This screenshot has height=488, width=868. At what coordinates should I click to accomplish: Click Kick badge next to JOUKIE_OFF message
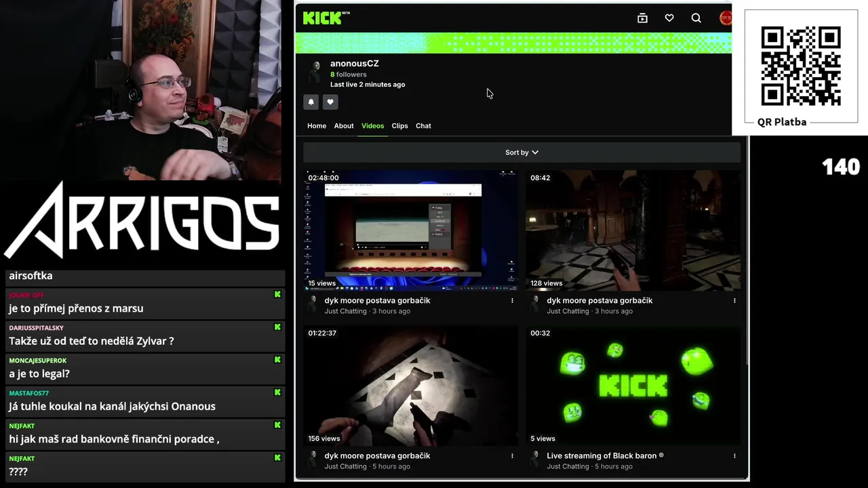point(277,294)
